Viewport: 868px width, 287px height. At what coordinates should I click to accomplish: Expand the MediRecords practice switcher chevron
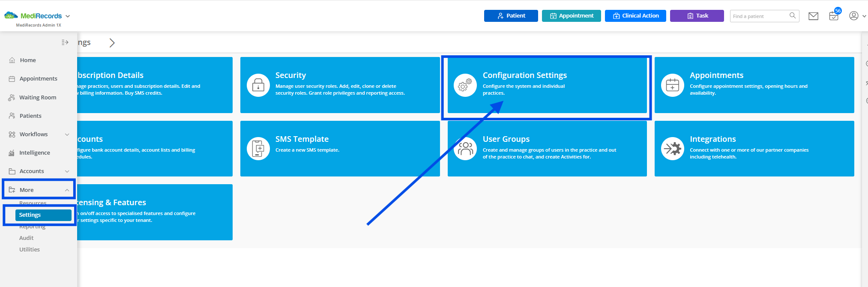point(68,16)
